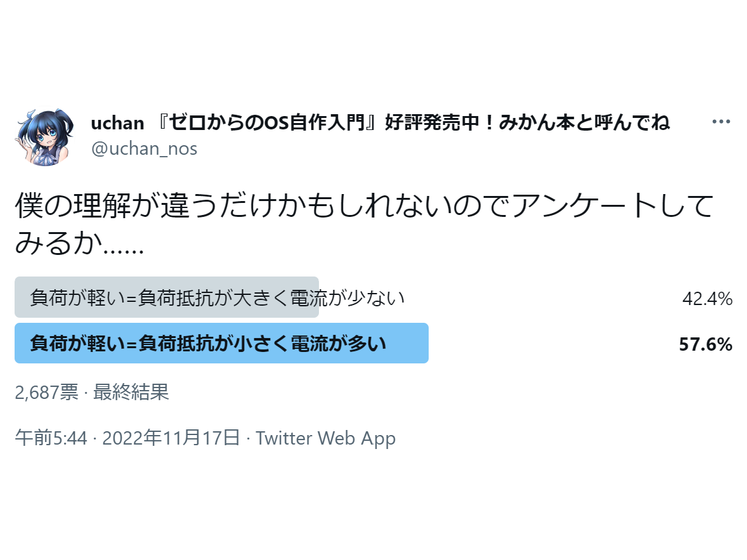Screen dimensions: 747x560
Task: Click the 最終結果 final results label
Action: [x=131, y=393]
